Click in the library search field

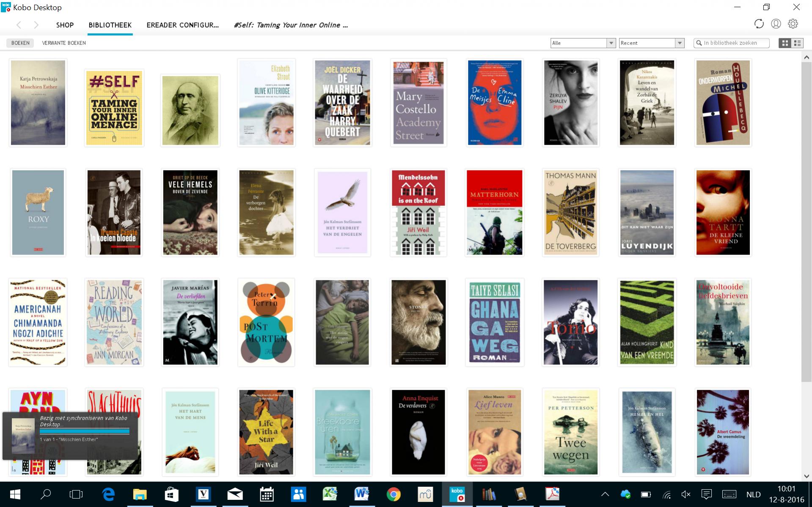tap(732, 43)
